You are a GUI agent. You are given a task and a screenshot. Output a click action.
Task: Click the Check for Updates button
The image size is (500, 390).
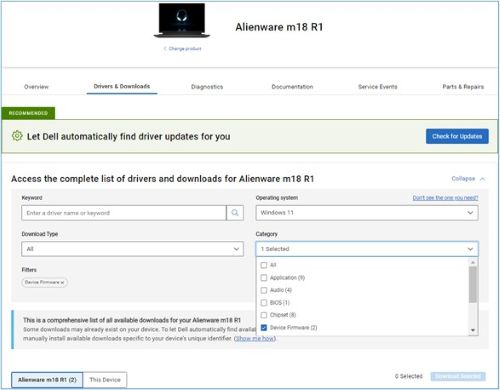click(x=457, y=136)
